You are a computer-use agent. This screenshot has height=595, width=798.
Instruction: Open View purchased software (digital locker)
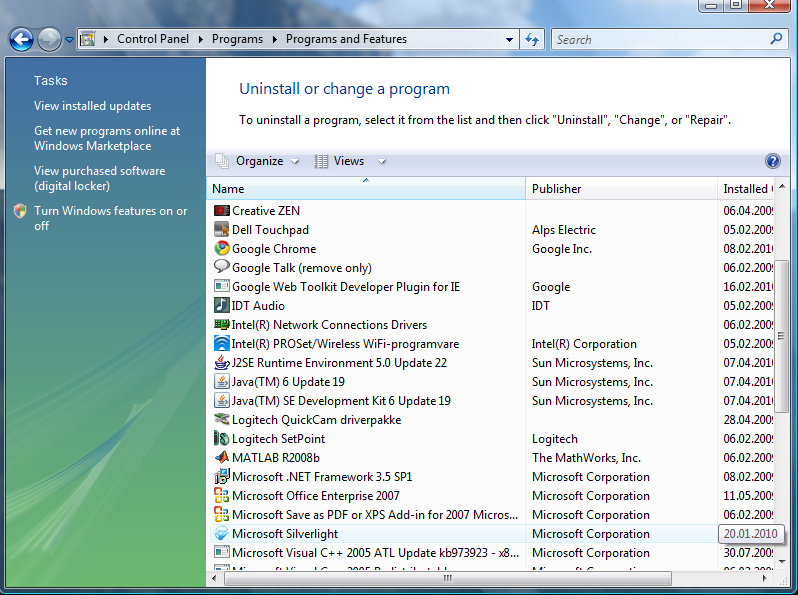tap(100, 178)
